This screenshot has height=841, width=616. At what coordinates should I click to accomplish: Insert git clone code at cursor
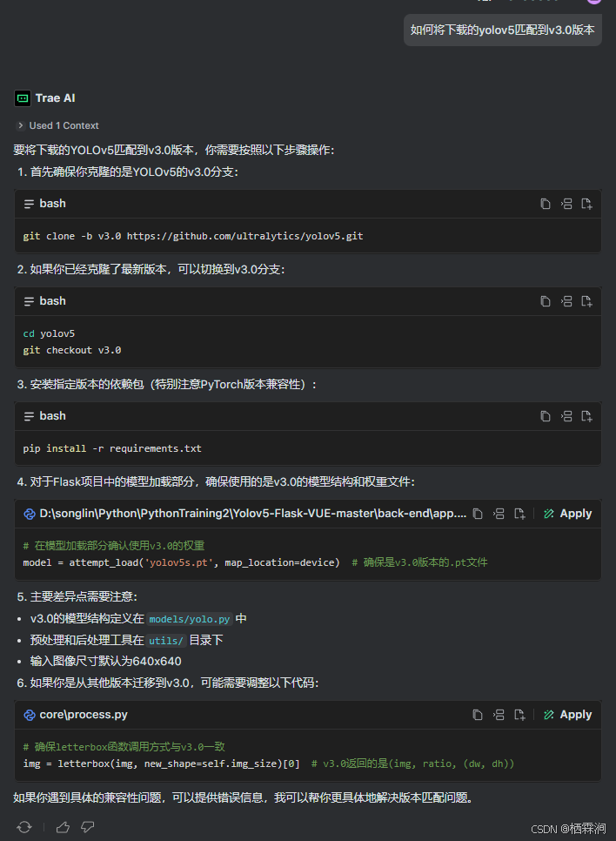(x=566, y=204)
